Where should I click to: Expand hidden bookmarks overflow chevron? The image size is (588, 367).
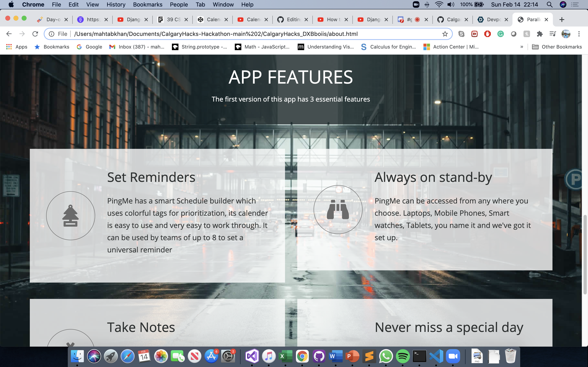point(522,47)
